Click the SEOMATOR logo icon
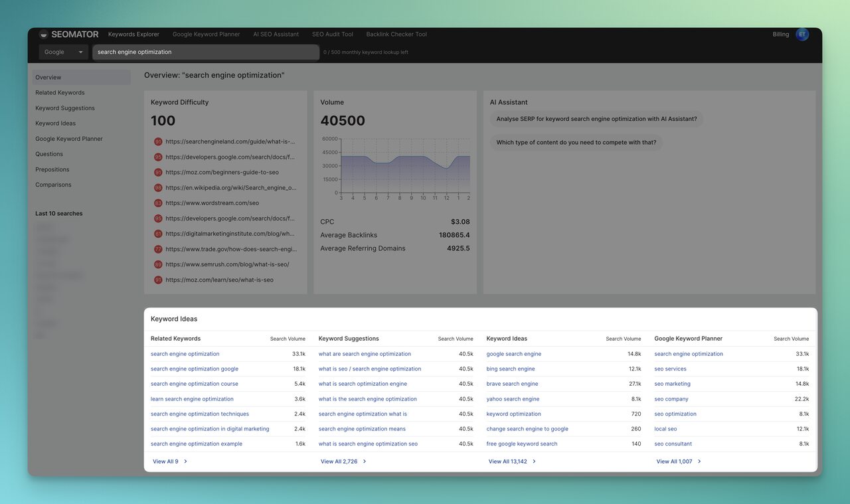Screen dimensions: 850x504 [42, 34]
